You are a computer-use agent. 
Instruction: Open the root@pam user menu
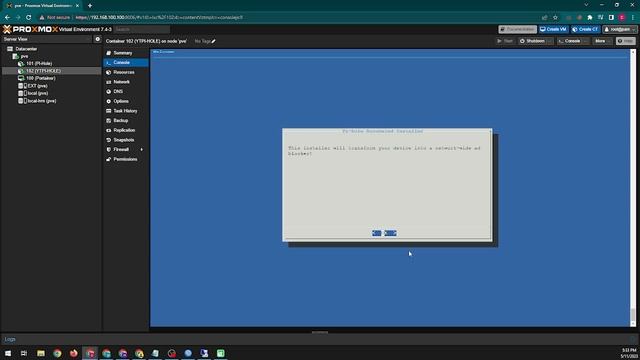click(x=620, y=29)
